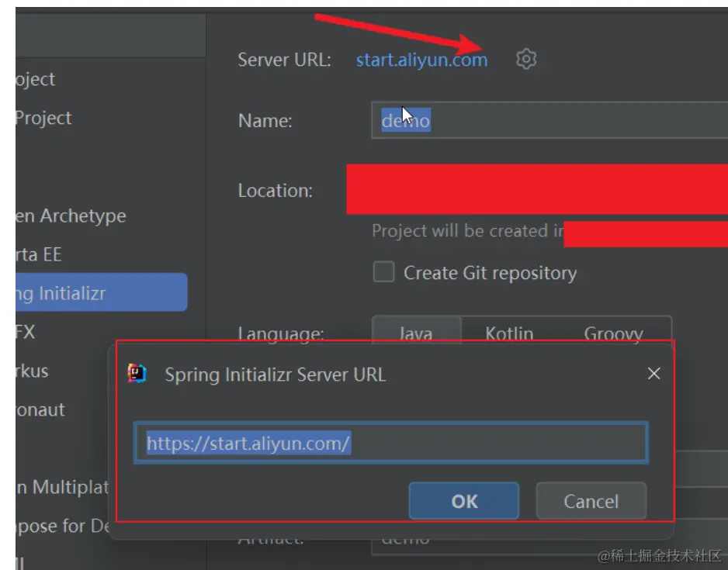Select Kotlin Multiplatform in sidebar
728x570 pixels.
(63, 487)
